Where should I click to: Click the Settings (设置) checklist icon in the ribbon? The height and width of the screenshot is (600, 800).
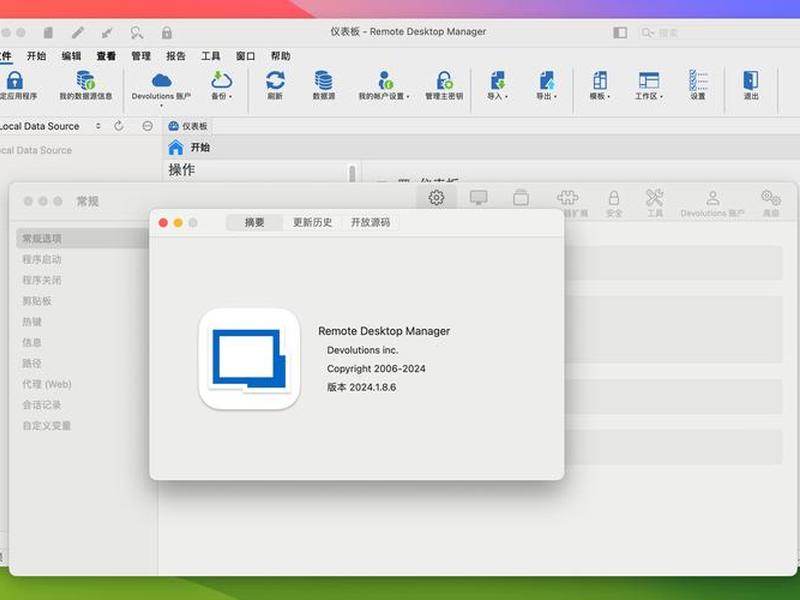tap(698, 80)
